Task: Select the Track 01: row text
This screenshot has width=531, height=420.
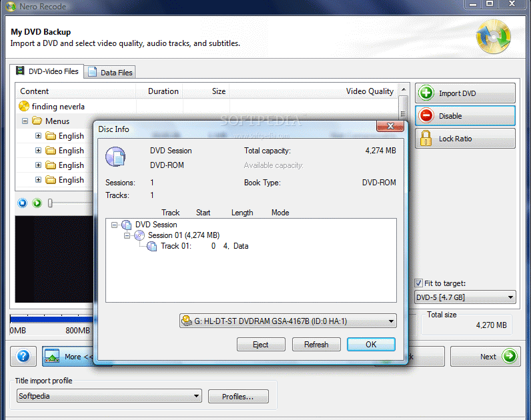Action: pos(175,246)
